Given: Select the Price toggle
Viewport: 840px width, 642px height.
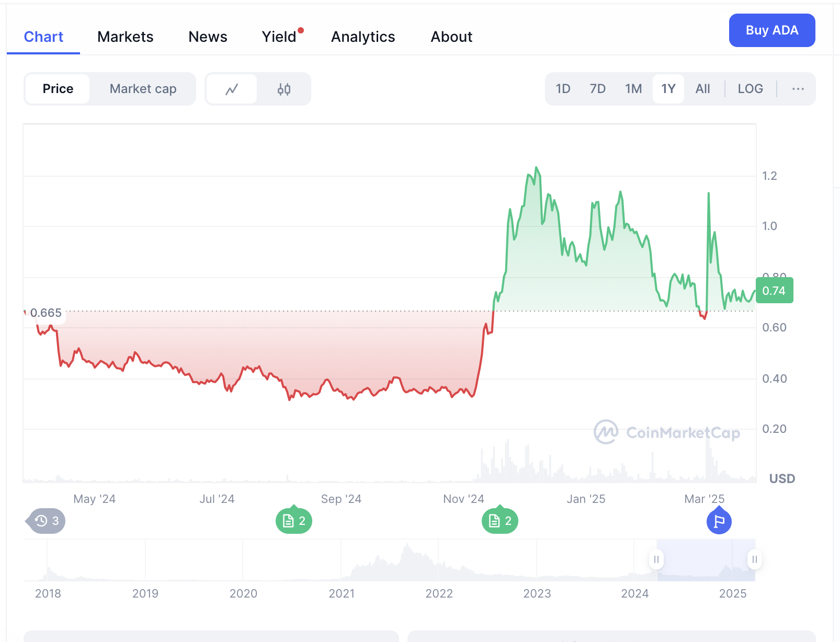Looking at the screenshot, I should pos(58,89).
